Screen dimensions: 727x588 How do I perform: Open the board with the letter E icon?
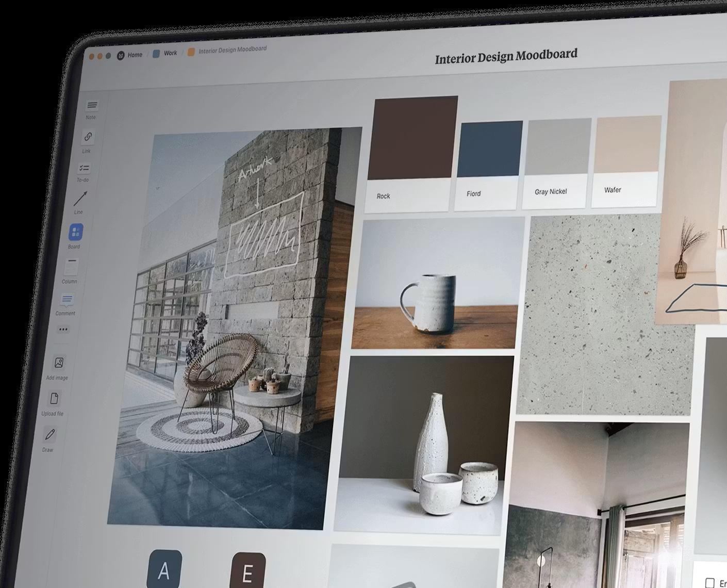[x=248, y=571]
